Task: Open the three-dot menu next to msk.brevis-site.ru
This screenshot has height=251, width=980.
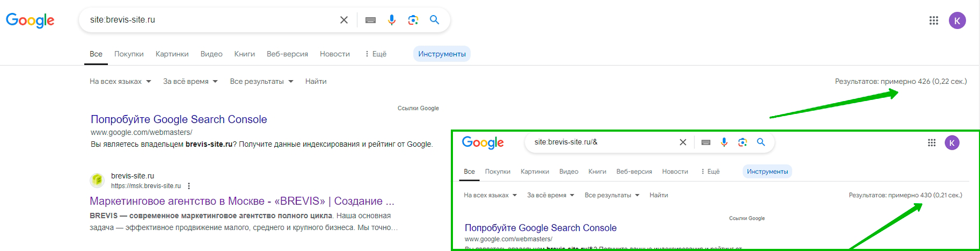Action: click(189, 186)
